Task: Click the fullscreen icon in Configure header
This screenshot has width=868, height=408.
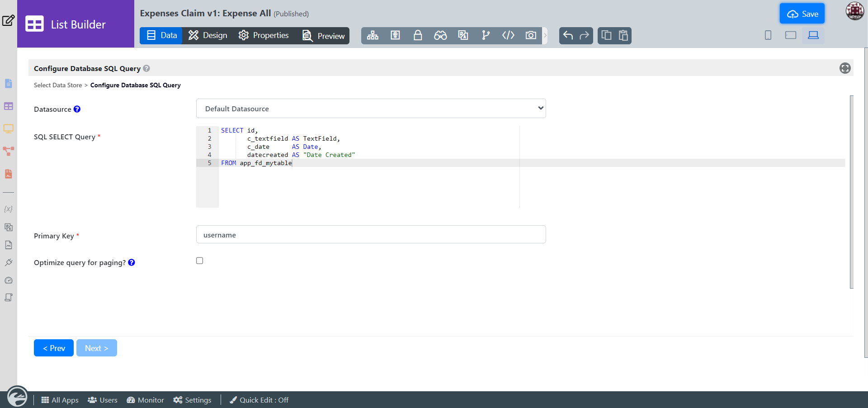Action: [x=844, y=68]
